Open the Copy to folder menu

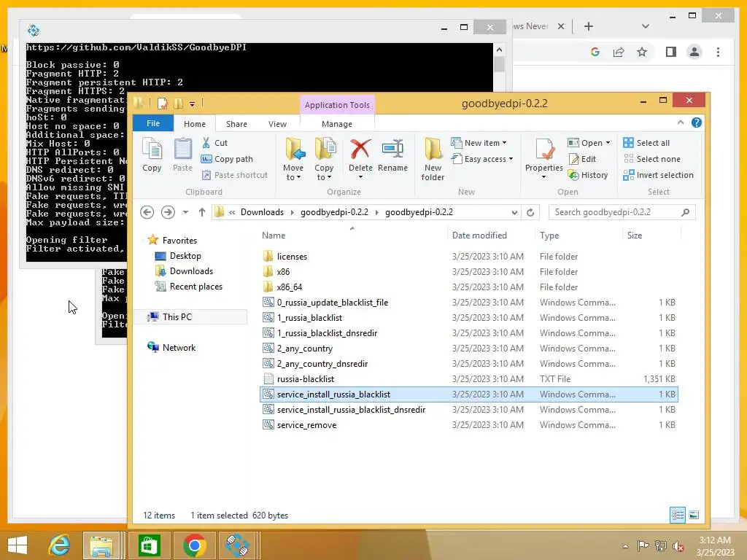coord(324,160)
